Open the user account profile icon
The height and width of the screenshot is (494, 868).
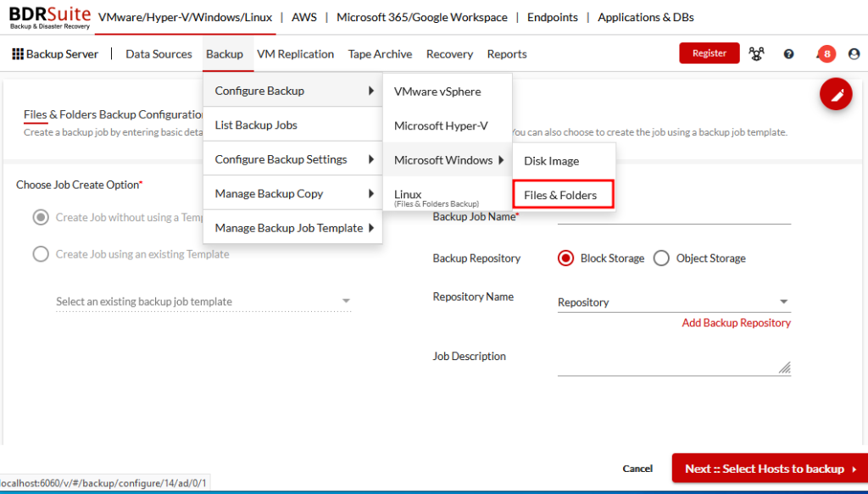(854, 53)
